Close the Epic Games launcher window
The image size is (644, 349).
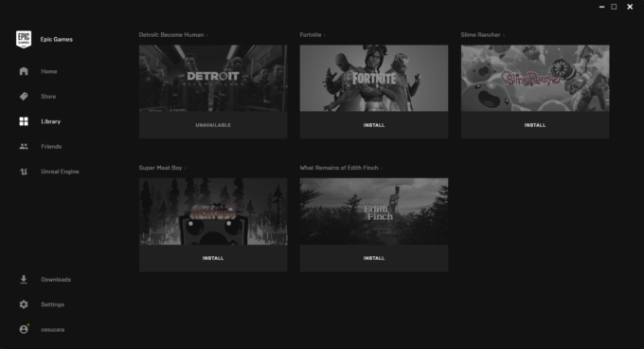coord(630,7)
